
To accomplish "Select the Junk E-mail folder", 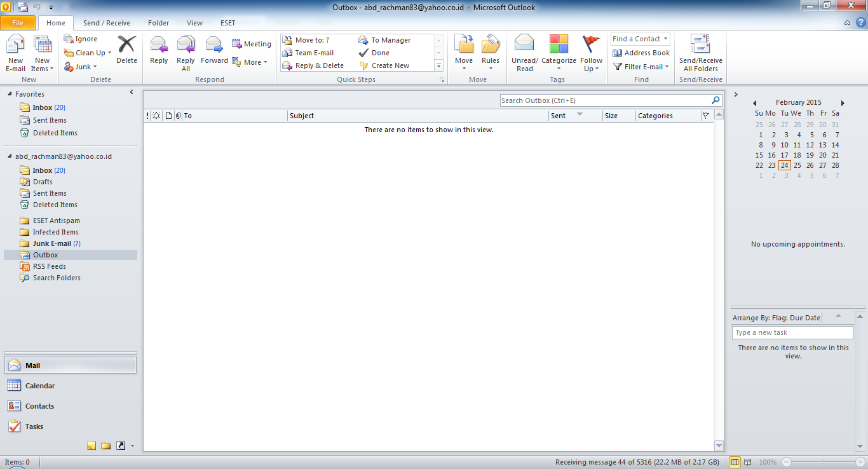I will coord(51,243).
